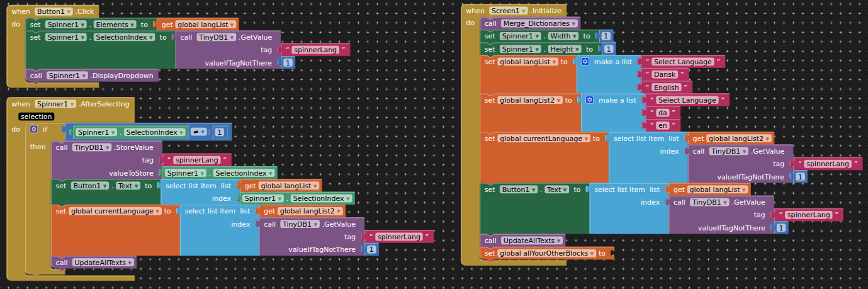Screen dimensions: 868x289
Task: Click the "da" text string field
Action: [x=662, y=113]
